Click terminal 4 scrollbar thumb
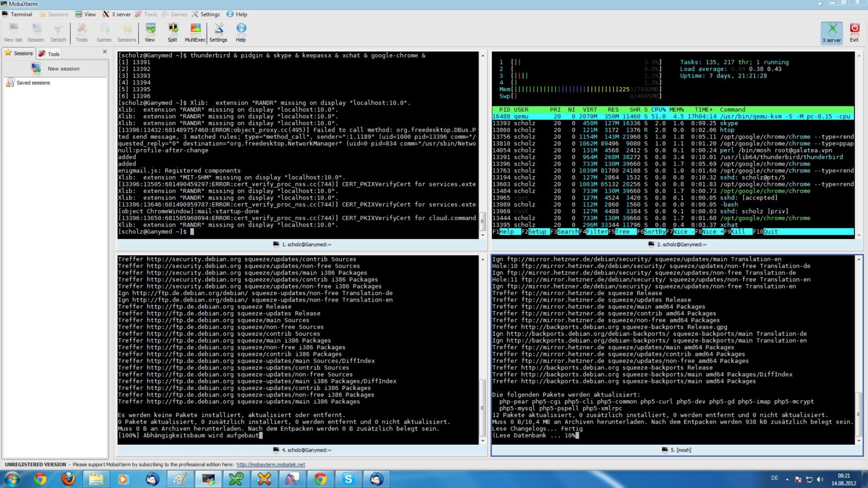This screenshot has width=868, height=488. (x=482, y=408)
